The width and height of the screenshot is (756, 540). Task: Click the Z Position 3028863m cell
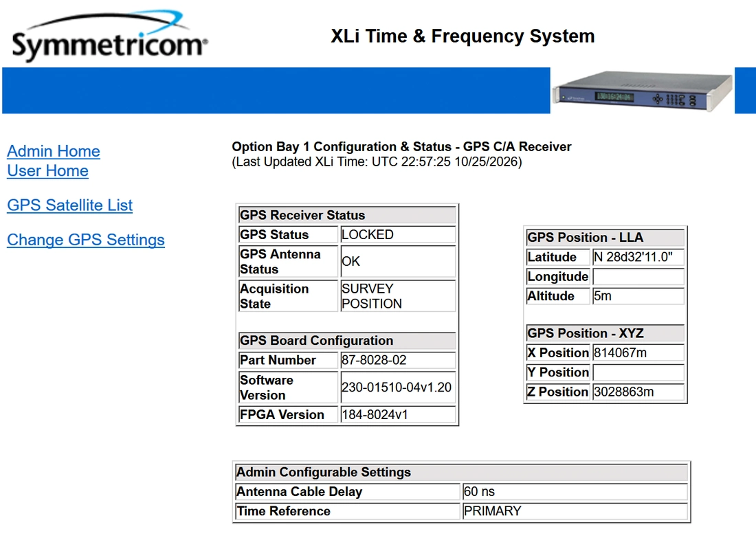pos(638,392)
